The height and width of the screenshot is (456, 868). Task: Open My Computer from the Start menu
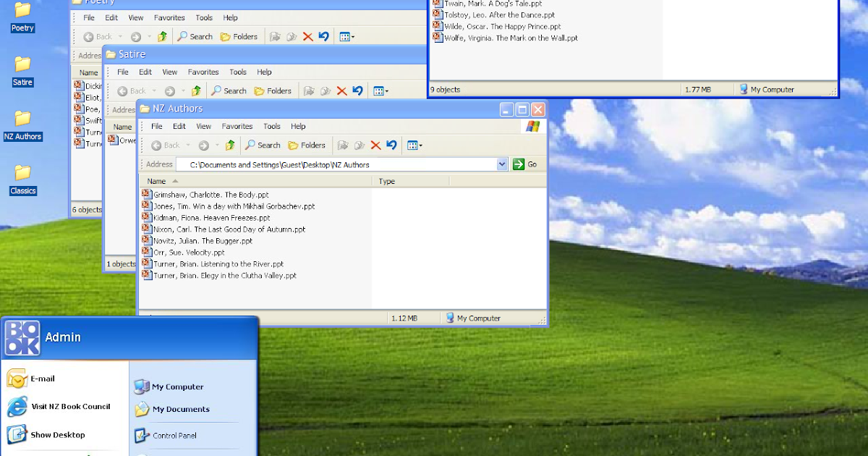176,387
